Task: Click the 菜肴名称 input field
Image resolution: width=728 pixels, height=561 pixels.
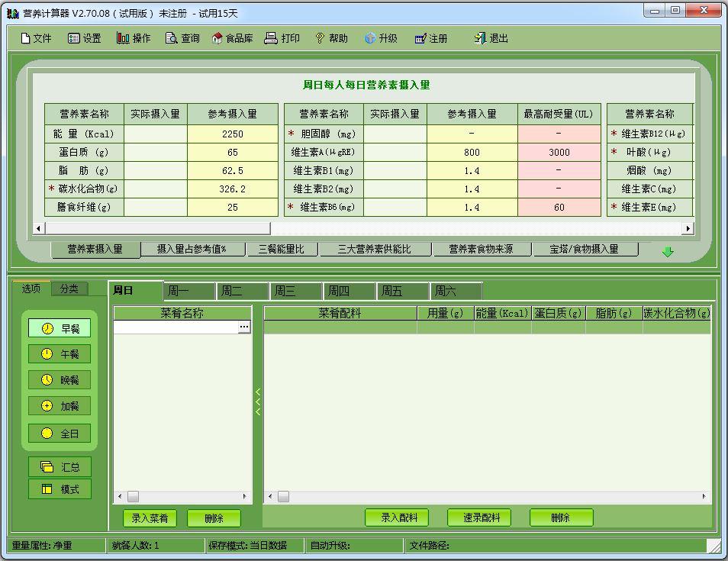Action: [x=176, y=327]
